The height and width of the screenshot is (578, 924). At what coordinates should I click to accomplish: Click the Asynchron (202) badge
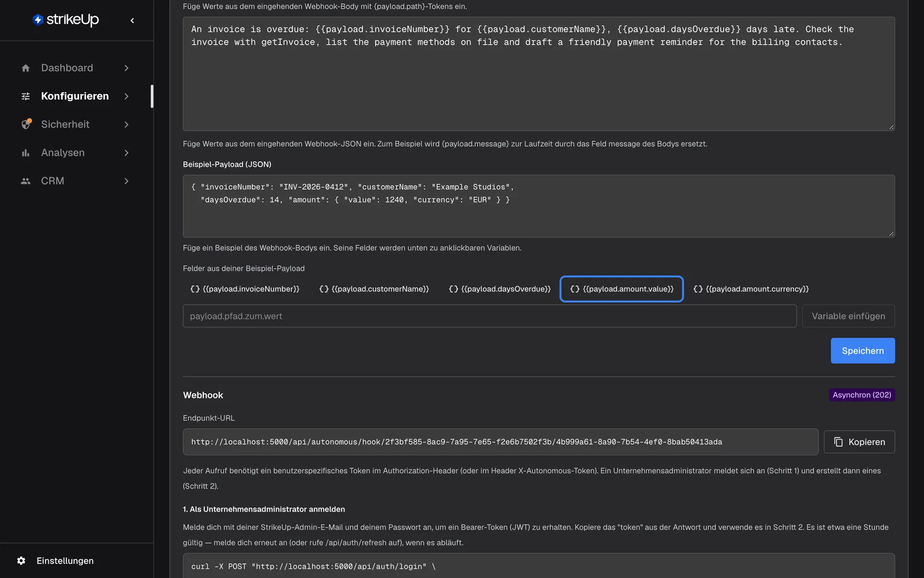coord(862,395)
